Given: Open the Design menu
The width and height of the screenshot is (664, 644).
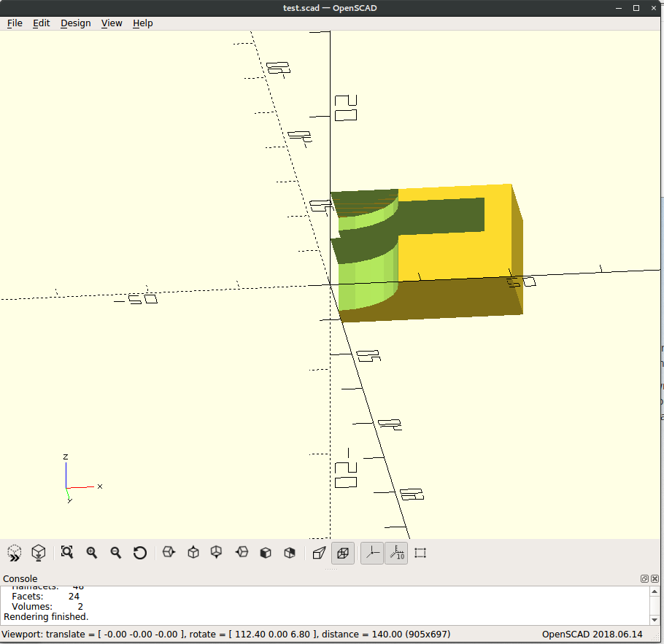Looking at the screenshot, I should point(75,23).
